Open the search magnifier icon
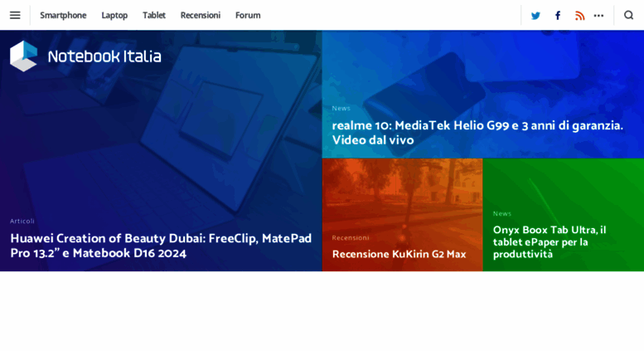 (628, 15)
